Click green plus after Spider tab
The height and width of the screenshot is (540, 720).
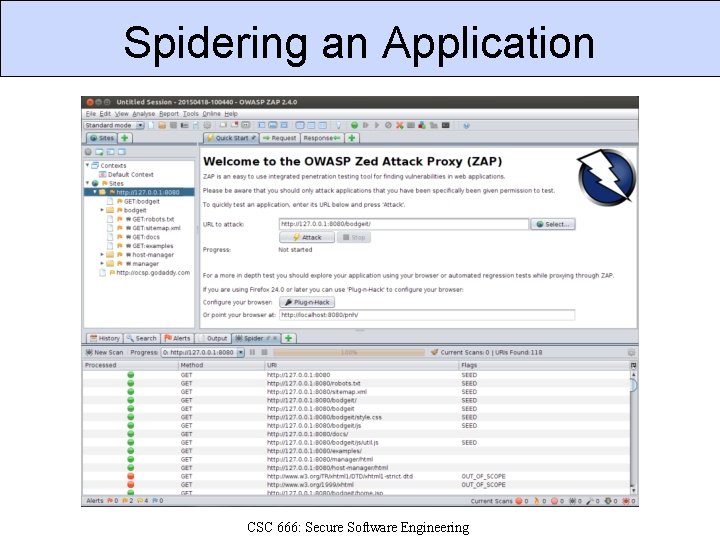point(288,338)
